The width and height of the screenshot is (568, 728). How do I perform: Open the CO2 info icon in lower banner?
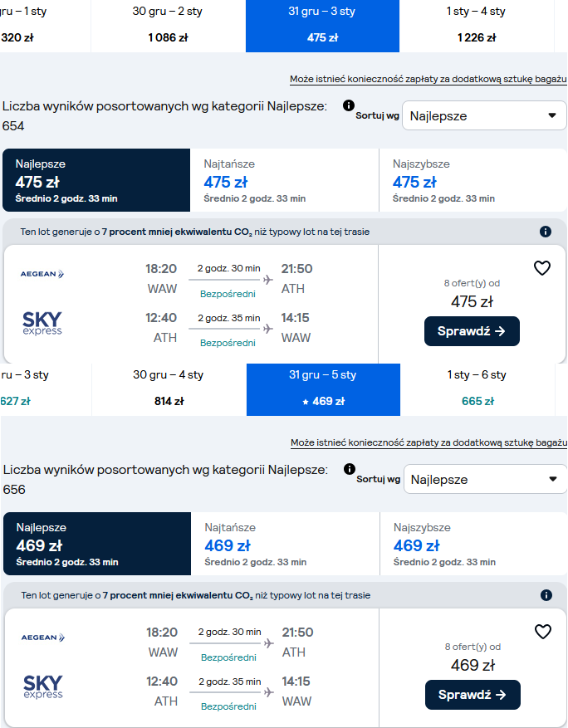pyautogui.click(x=546, y=594)
